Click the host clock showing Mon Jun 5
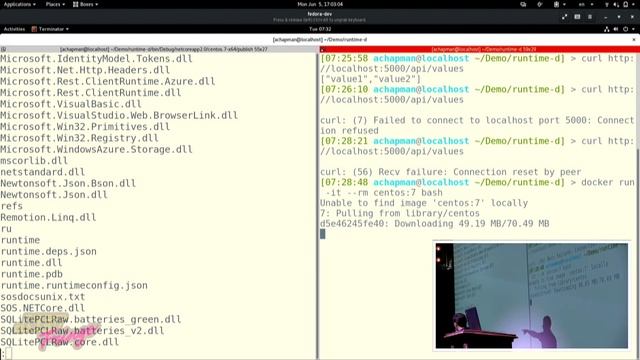Viewport: 640px width, 360px height. pos(320,4)
